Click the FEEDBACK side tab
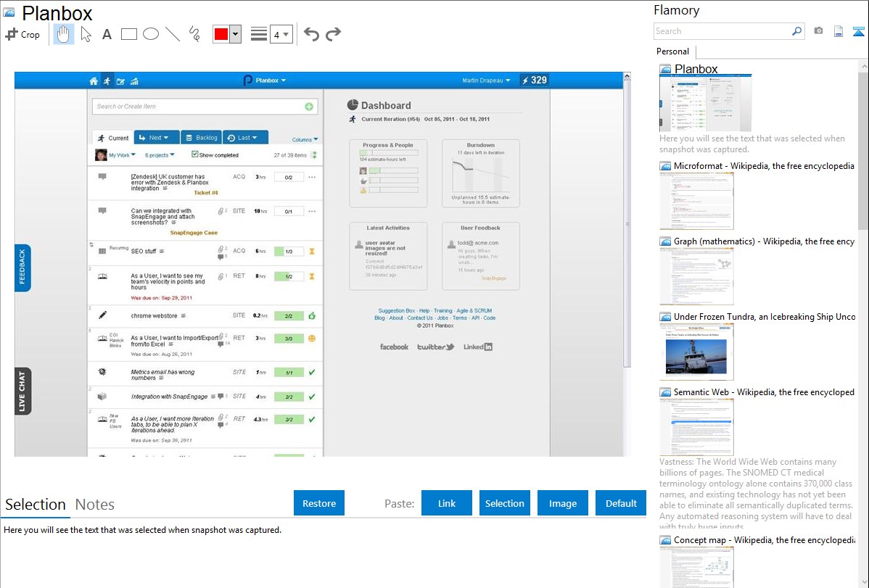Image resolution: width=869 pixels, height=588 pixels. point(22,268)
